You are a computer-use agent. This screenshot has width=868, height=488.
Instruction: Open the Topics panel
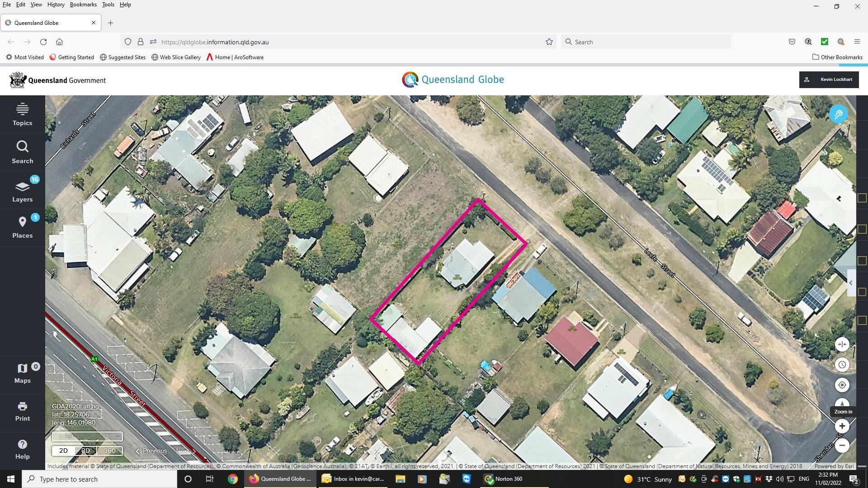[22, 114]
